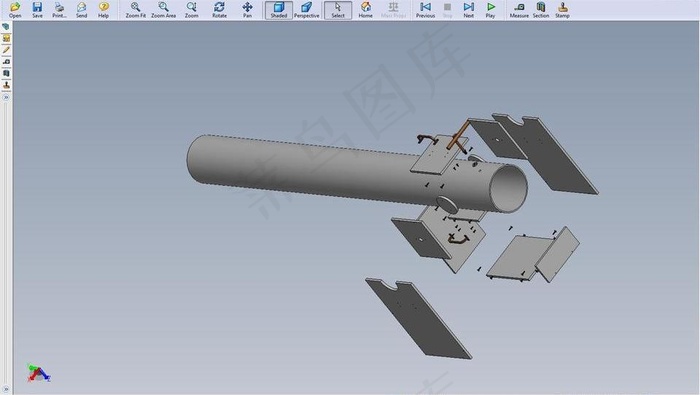The image size is (700, 395).
Task: Go to Previous animation step
Action: pos(425,9)
